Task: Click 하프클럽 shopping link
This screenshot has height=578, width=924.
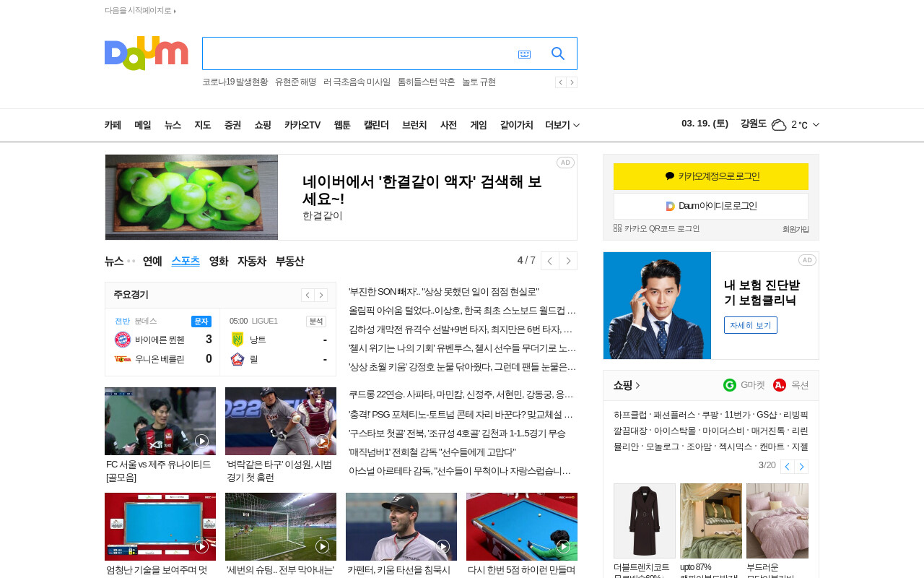Action: [x=630, y=415]
